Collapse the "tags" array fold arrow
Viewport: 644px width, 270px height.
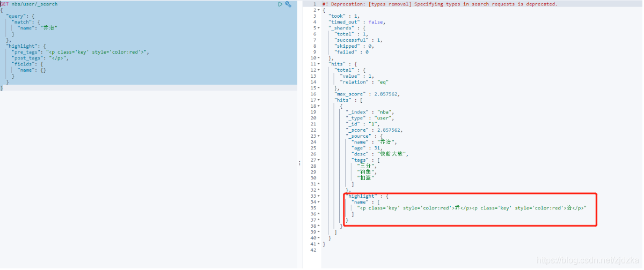pyautogui.click(x=319, y=160)
